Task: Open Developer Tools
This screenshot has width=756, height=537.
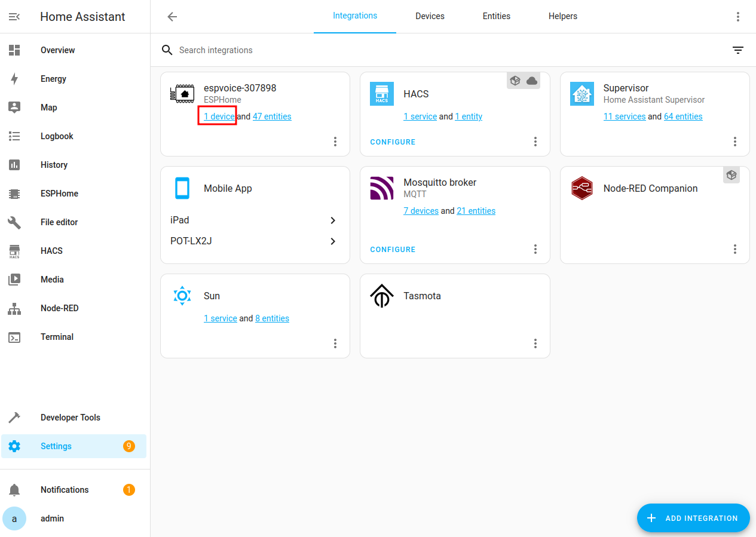Action: [x=74, y=418]
